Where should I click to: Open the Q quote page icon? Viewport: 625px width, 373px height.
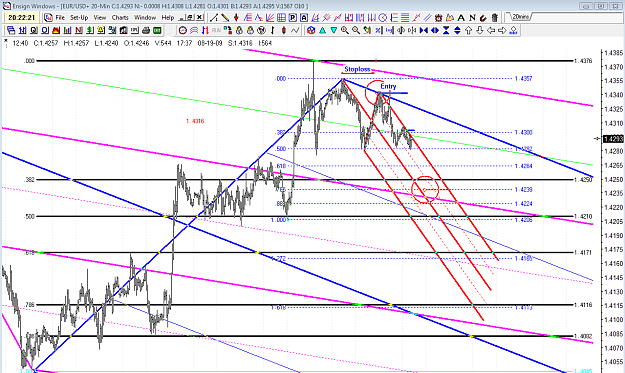pos(33,30)
